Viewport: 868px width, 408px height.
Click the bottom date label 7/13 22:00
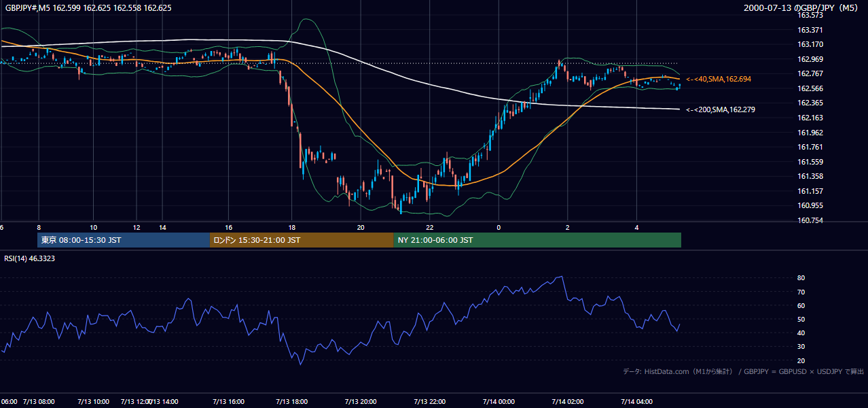tap(429, 402)
